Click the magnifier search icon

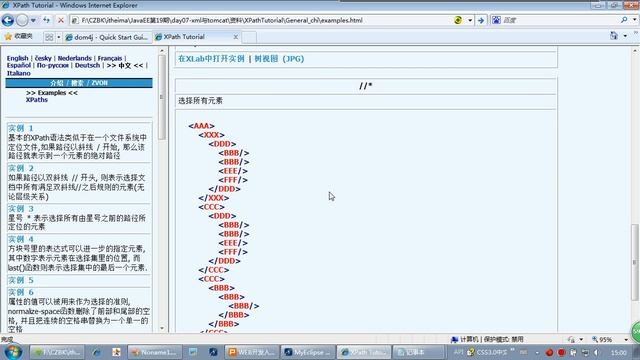[624, 20]
